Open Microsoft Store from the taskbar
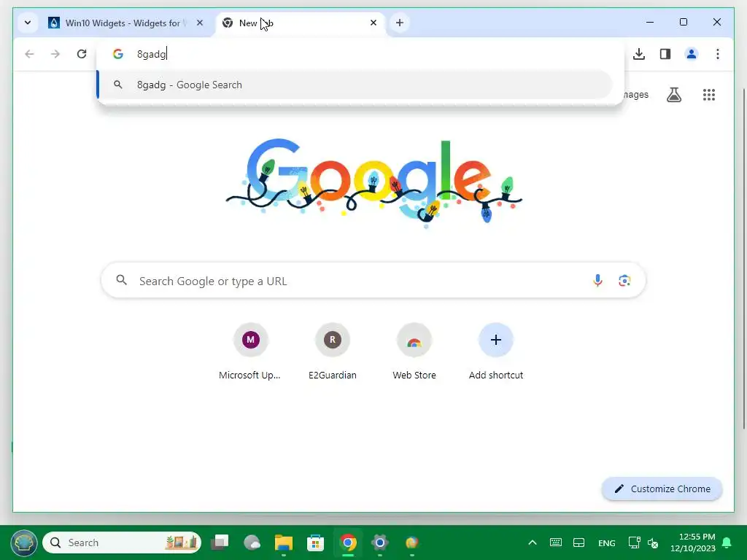The height and width of the screenshot is (560, 747). 315,542
